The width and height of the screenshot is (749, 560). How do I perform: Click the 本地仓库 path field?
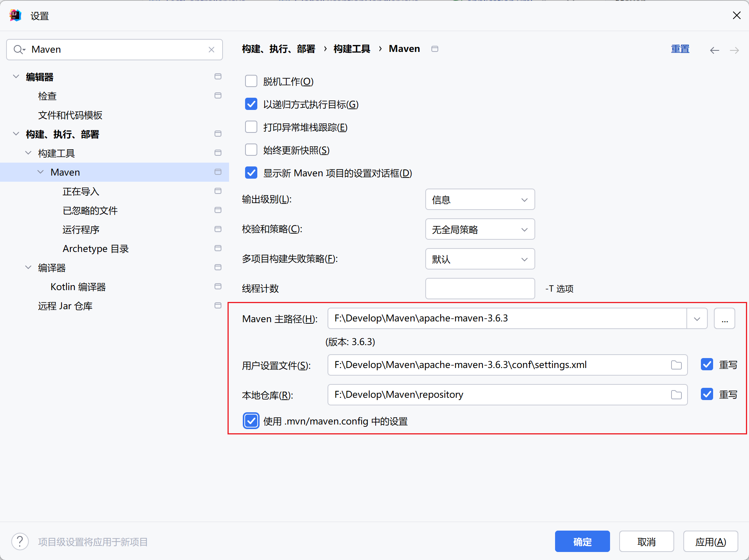pos(507,395)
